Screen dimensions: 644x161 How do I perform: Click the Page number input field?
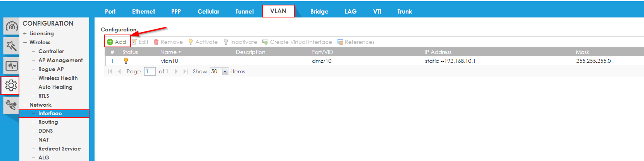coord(150,71)
